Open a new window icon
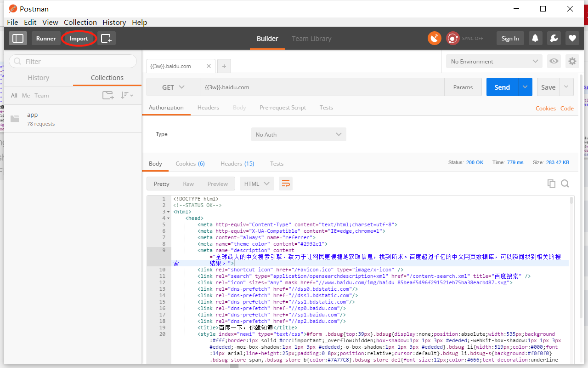Screen dimensions: 588x368 [106, 39]
